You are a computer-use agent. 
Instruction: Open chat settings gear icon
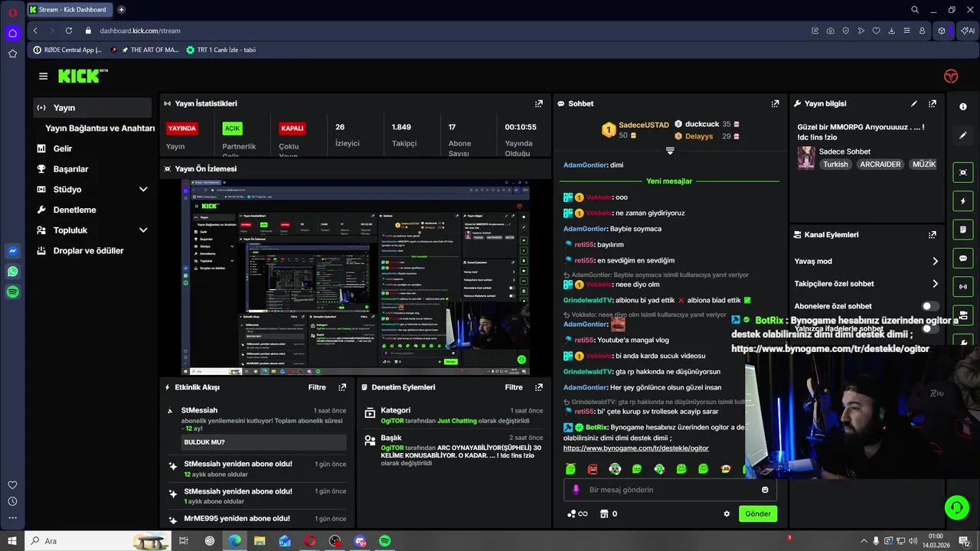pyautogui.click(x=727, y=514)
